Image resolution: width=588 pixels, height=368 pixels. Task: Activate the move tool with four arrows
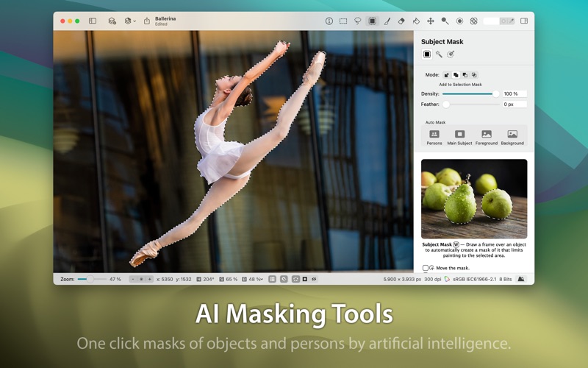431,21
